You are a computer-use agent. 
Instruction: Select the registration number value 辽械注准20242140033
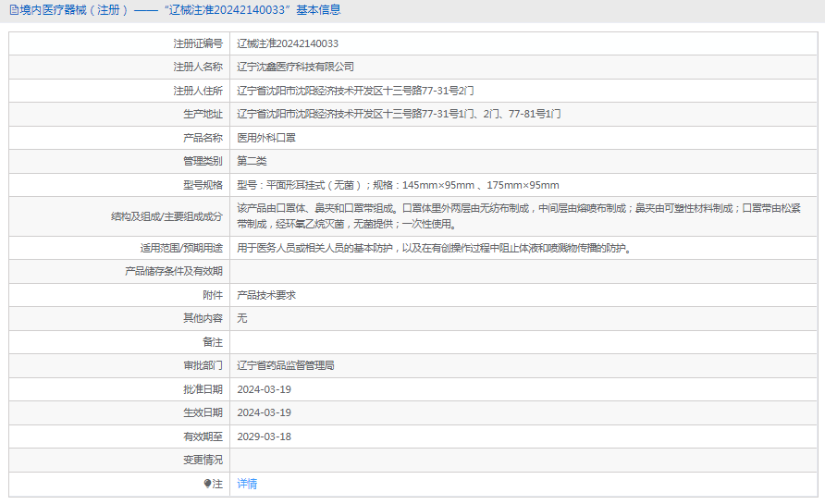point(288,43)
